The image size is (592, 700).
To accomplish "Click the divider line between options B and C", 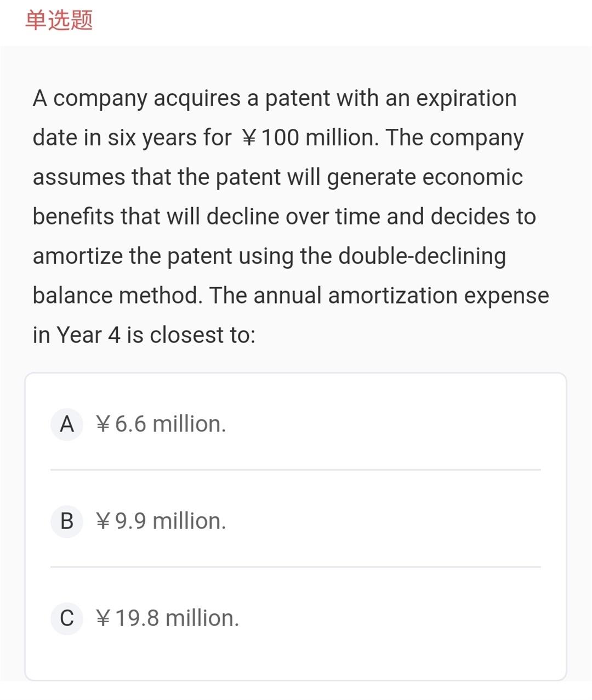I will 295,567.
